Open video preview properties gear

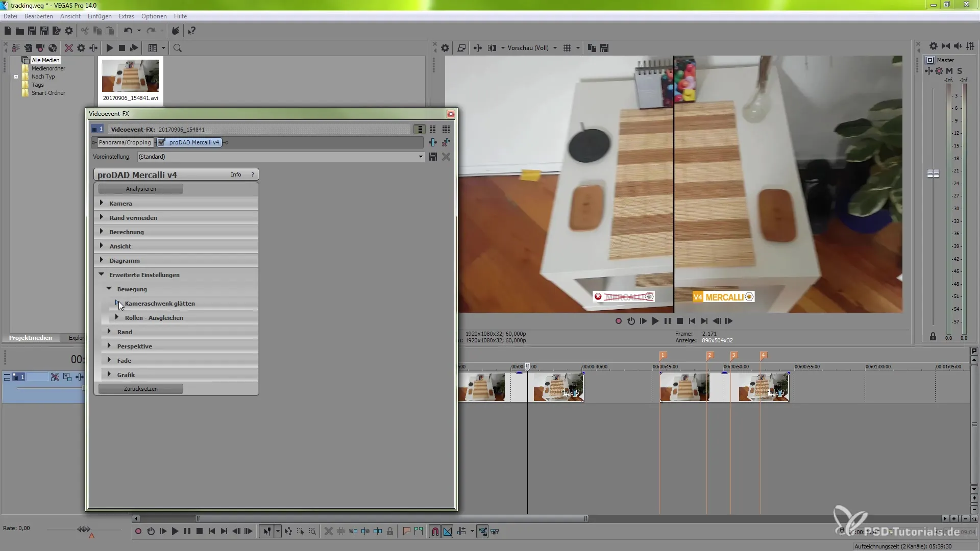pyautogui.click(x=445, y=48)
